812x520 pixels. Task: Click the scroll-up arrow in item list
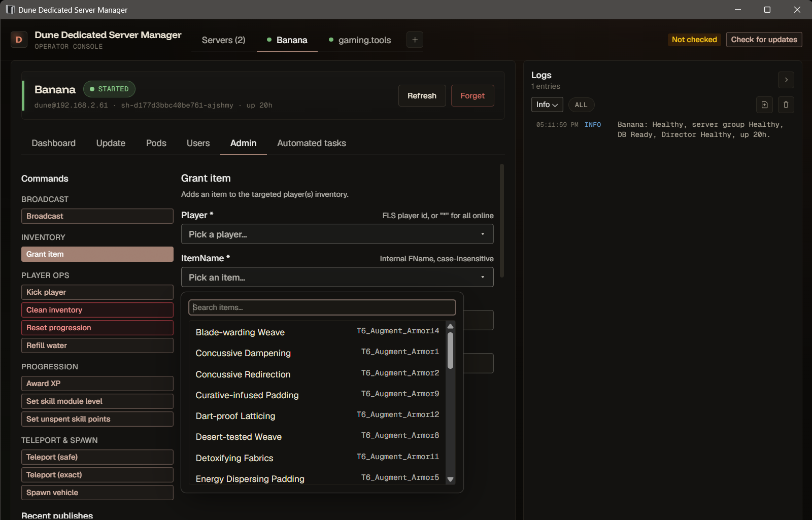coord(450,326)
